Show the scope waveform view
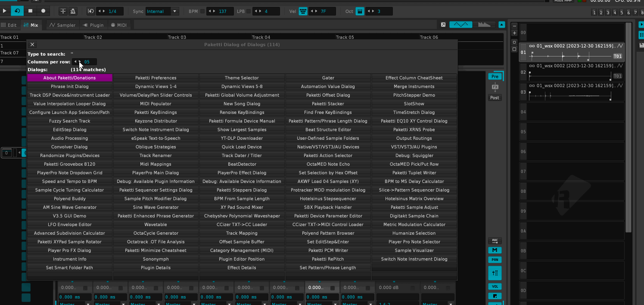This screenshot has height=305, width=644. click(x=460, y=25)
